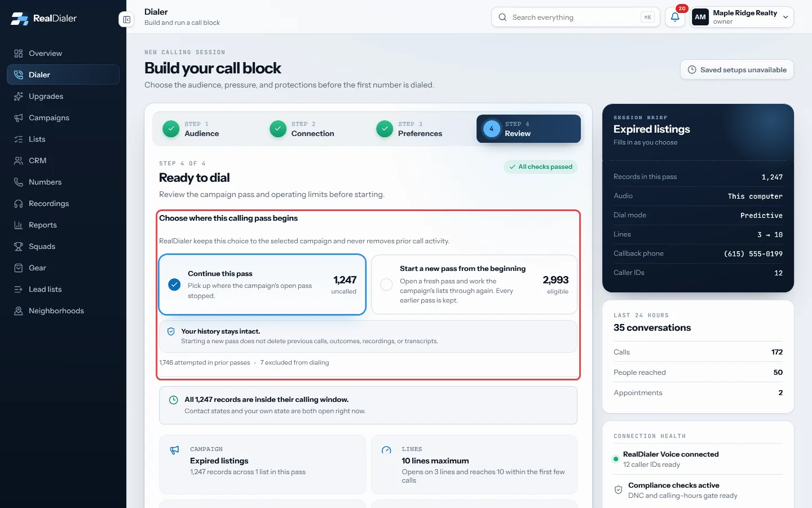
Task: Click the Neighborhoods icon in sidebar
Action: pos(19,311)
